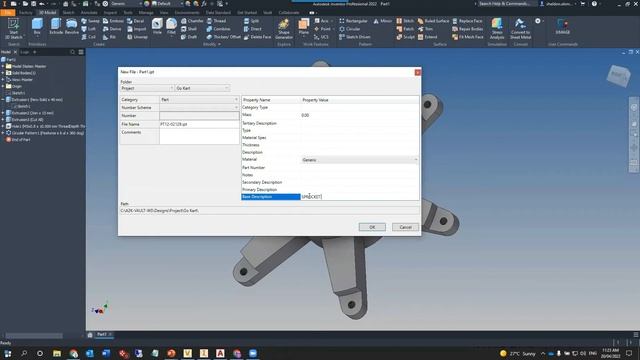Open the Number Scheme dropdown

tap(199, 107)
